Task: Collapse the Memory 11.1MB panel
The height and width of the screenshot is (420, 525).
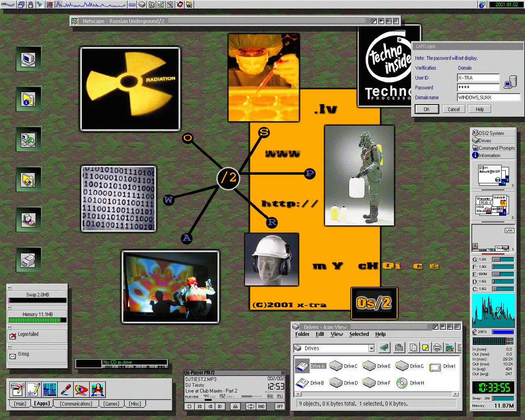Action: pyautogui.click(x=9, y=308)
